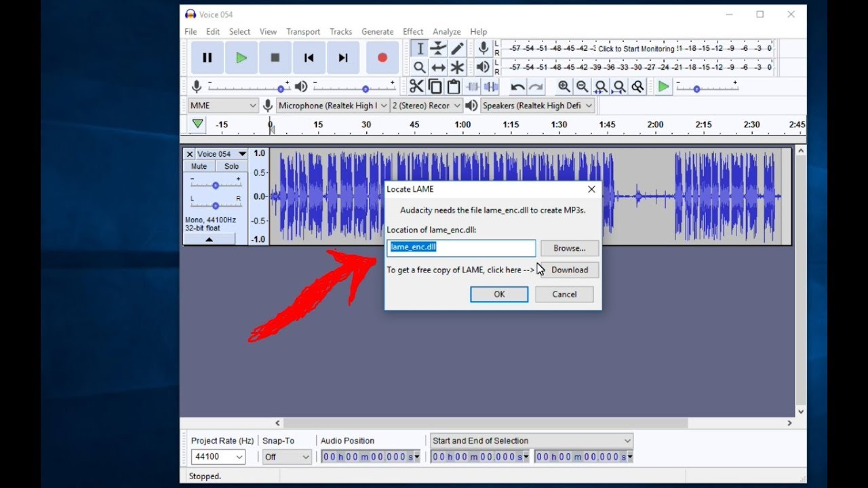Open the Edit menu
The width and height of the screenshot is (868, 488).
(x=213, y=32)
